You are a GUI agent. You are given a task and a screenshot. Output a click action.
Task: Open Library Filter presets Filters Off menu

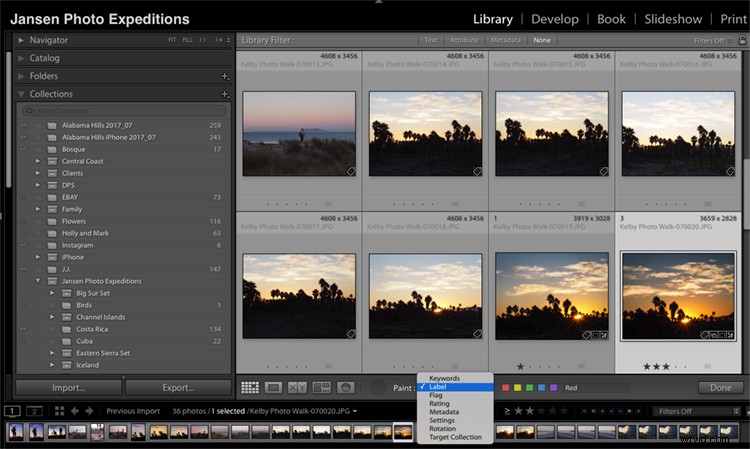point(713,41)
